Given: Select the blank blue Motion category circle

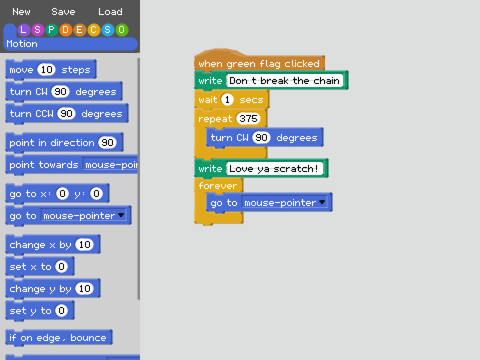Looking at the screenshot, I should coord(10,30).
